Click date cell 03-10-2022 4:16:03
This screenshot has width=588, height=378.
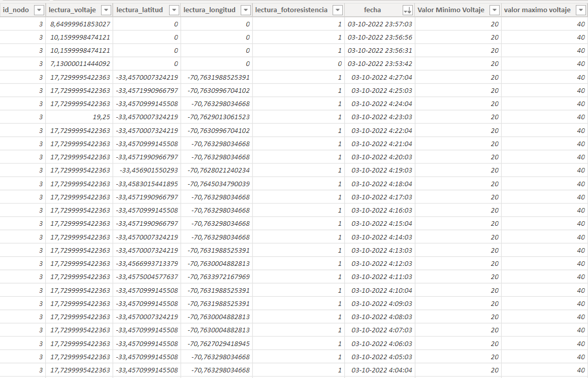(379, 210)
